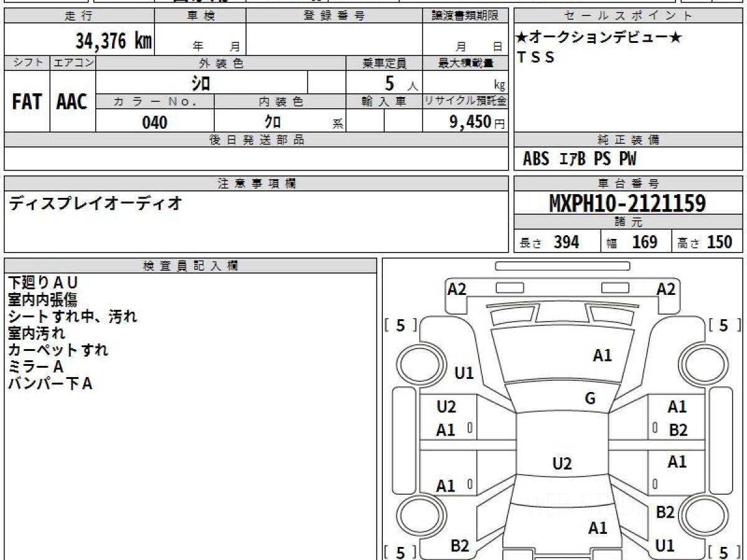Select the FAT shift value
This screenshot has height=560, width=747.
[27, 102]
